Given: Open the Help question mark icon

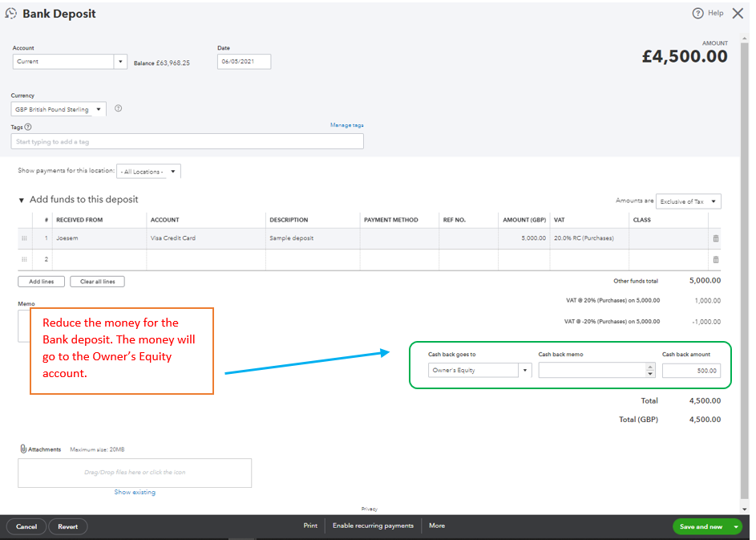Looking at the screenshot, I should point(697,14).
